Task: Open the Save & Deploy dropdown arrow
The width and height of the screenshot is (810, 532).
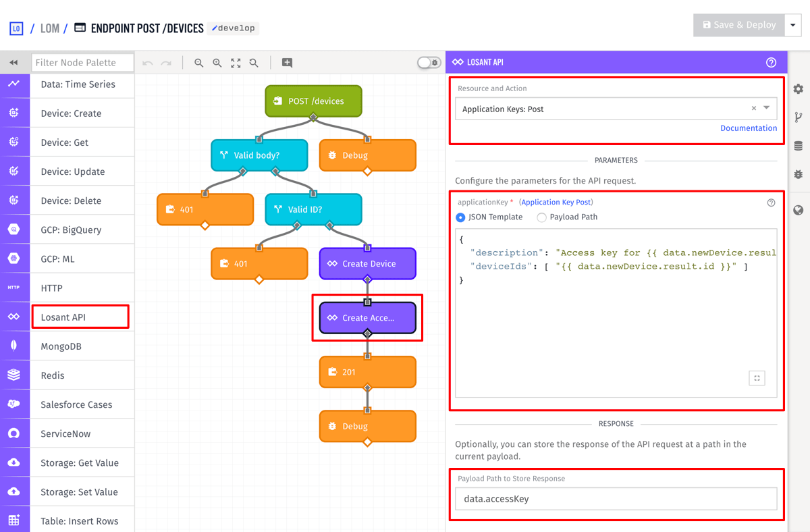Action: click(x=793, y=25)
